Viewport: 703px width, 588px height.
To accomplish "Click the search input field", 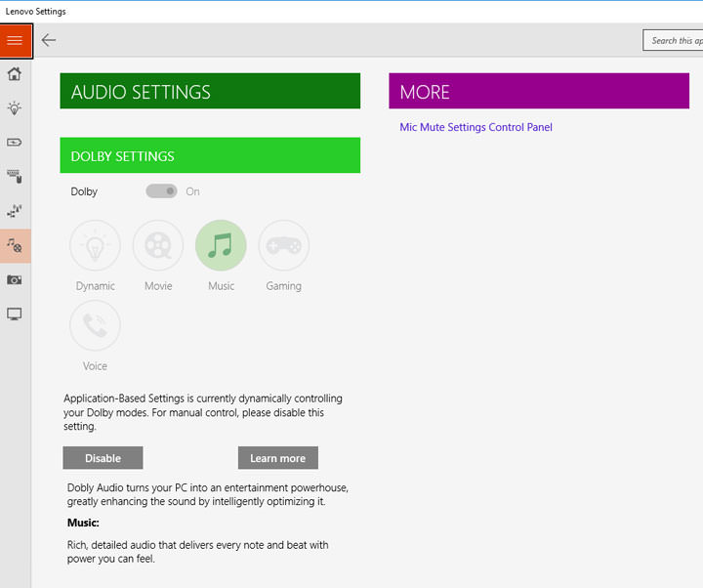I will pos(672,40).
